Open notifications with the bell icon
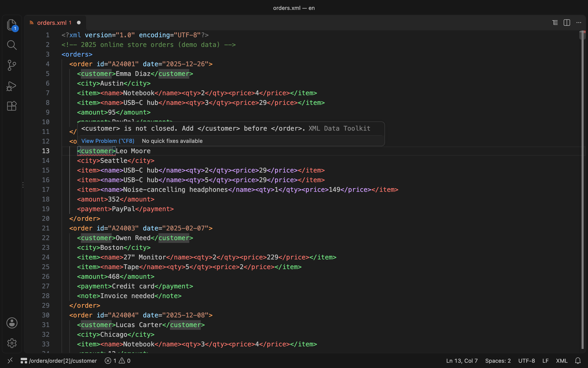 pyautogui.click(x=578, y=360)
